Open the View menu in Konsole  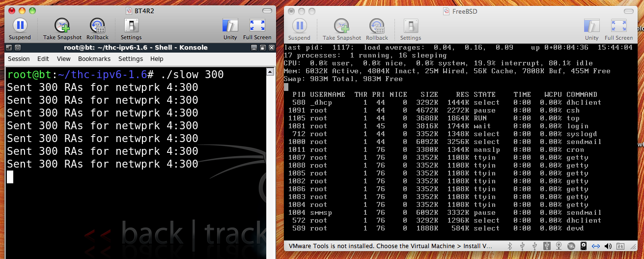click(x=64, y=58)
